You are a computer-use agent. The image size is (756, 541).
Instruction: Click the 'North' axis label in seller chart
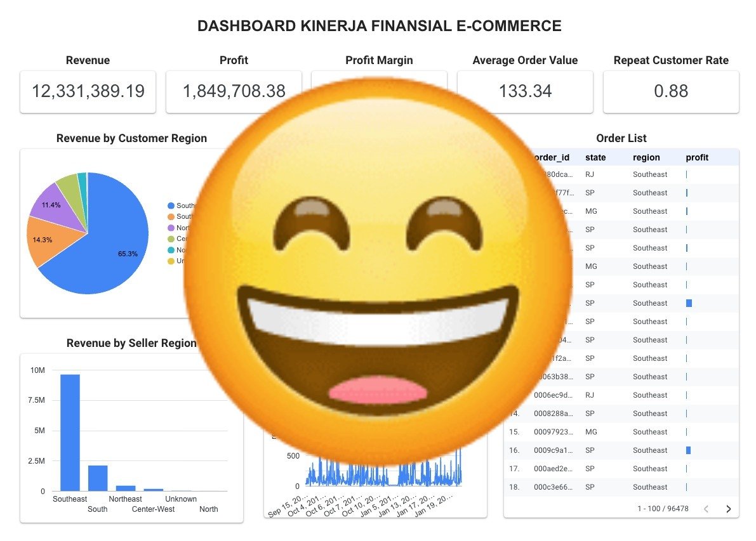coord(209,509)
